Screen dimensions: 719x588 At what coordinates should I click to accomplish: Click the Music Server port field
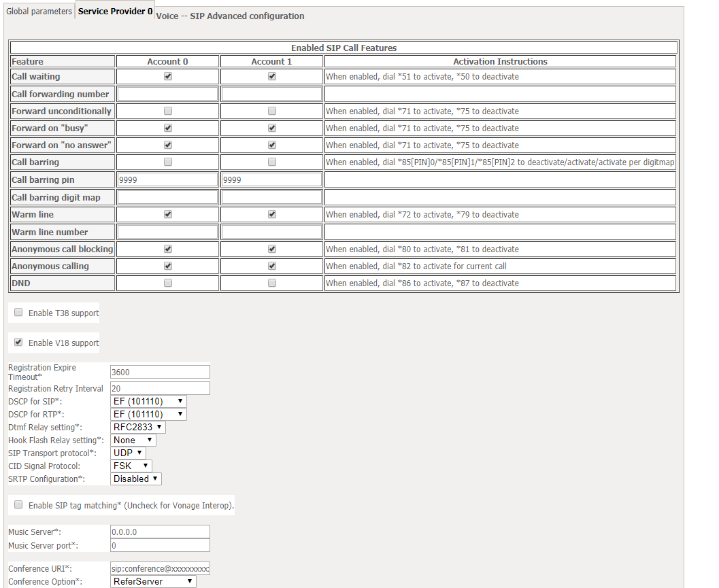[x=160, y=545]
